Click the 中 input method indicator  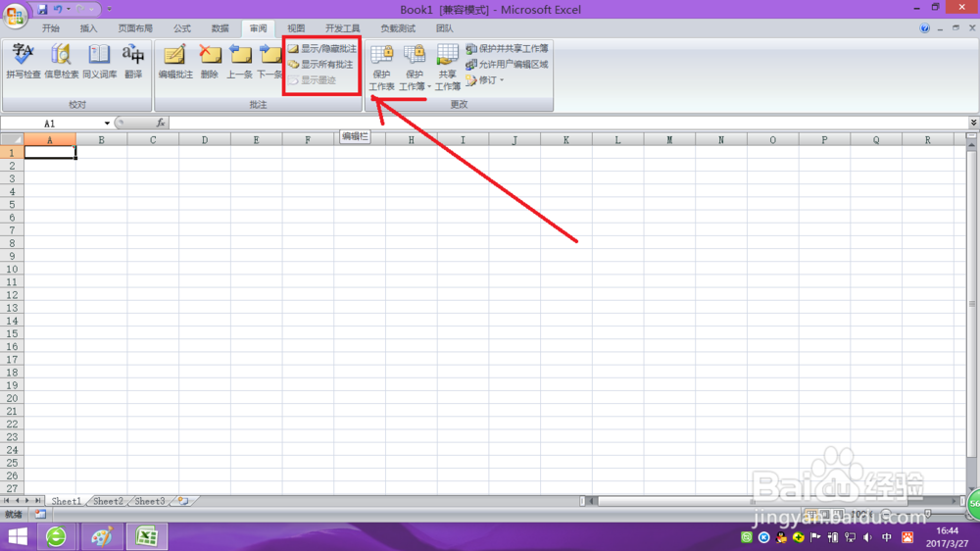[886, 537]
